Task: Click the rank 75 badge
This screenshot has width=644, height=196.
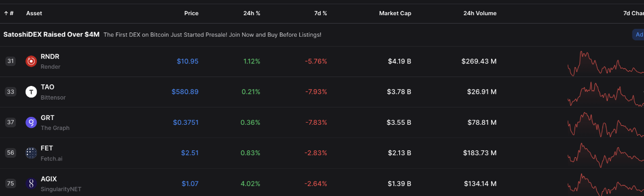Action: 11,183
